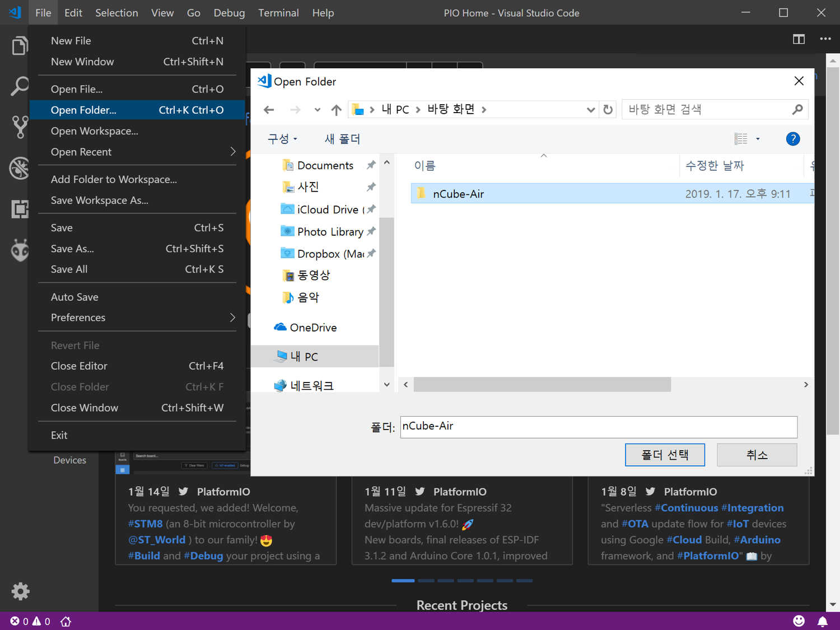Open the PlatformIO alien head icon
Viewport: 840px width, 630px height.
pyautogui.click(x=20, y=250)
